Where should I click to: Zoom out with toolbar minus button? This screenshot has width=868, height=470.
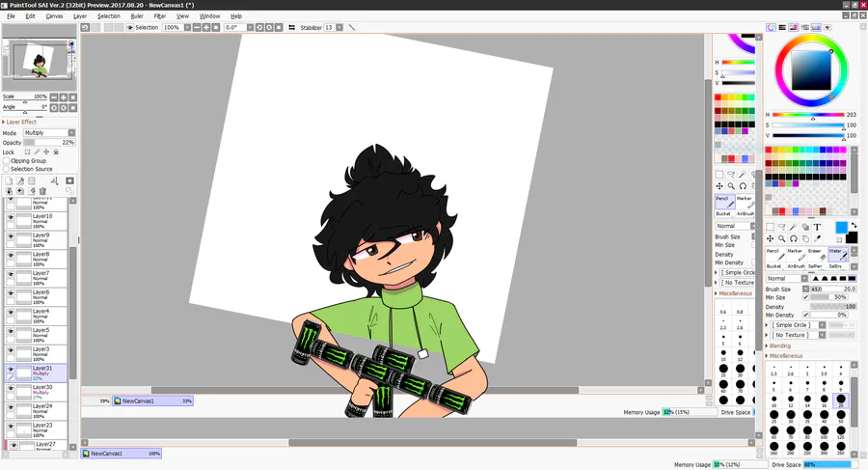pyautogui.click(x=197, y=27)
